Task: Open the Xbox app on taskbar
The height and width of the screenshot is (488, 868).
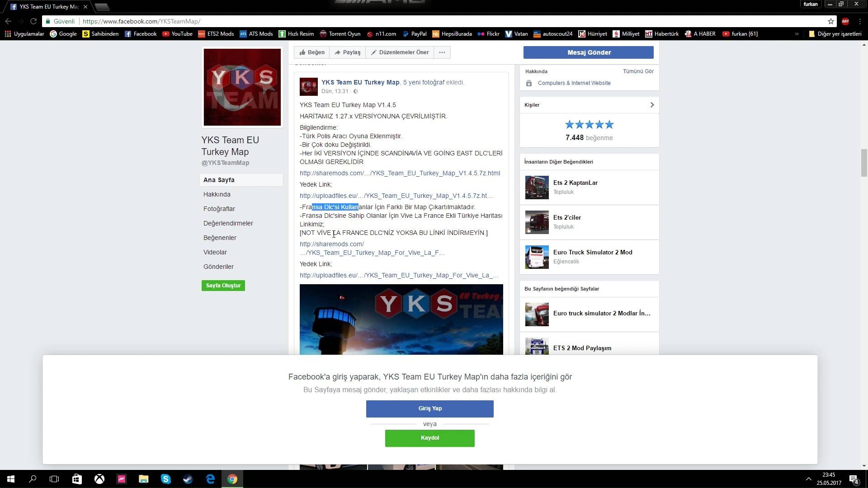Action: tap(99, 479)
